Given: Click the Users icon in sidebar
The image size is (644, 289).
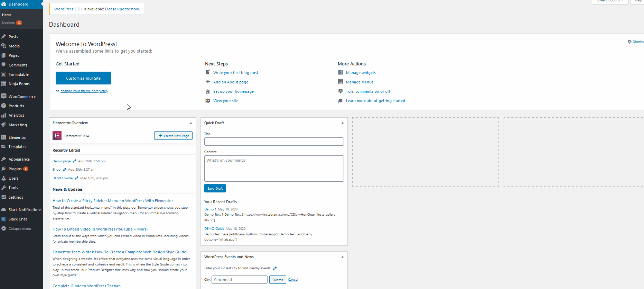Looking at the screenshot, I should coord(4,178).
